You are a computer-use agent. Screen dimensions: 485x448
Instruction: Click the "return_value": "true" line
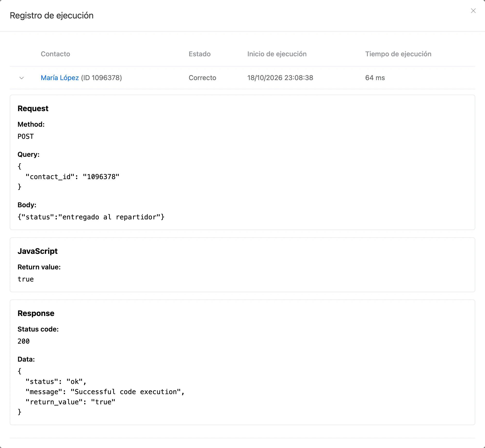[x=70, y=402]
